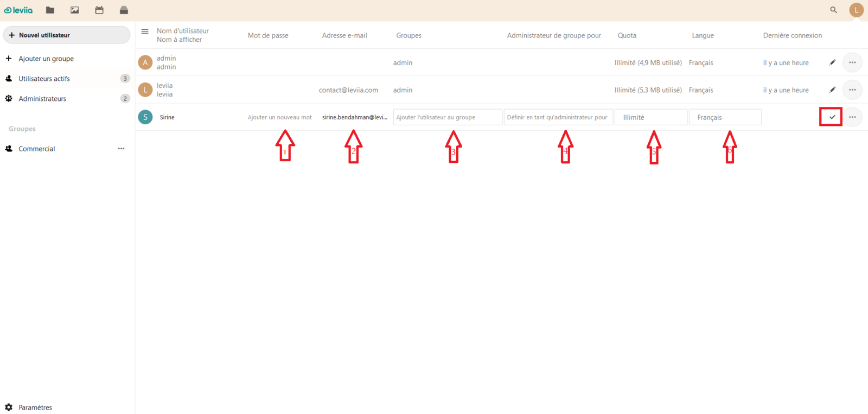Click the Adresse e-mail column header
The height and width of the screenshot is (414, 868).
344,35
